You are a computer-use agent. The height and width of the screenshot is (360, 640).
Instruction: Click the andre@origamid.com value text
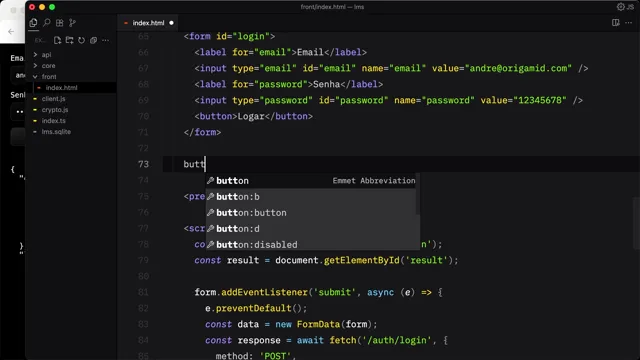[x=518, y=68]
